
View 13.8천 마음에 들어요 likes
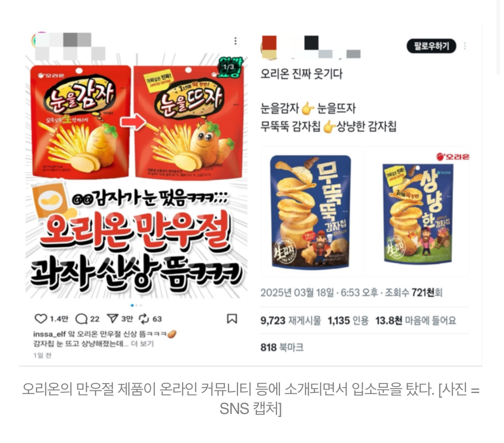tap(416, 321)
